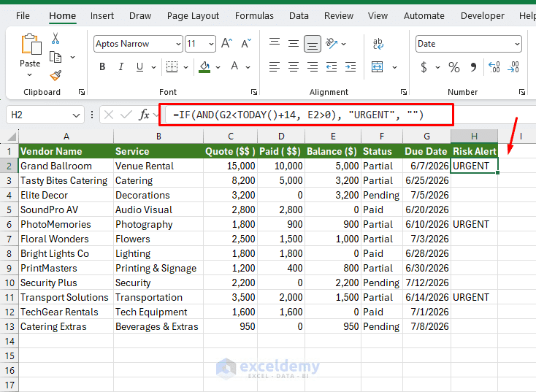Increase font size with larger A icon
Image resolution: width=536 pixels, height=392 pixels.
[226, 43]
